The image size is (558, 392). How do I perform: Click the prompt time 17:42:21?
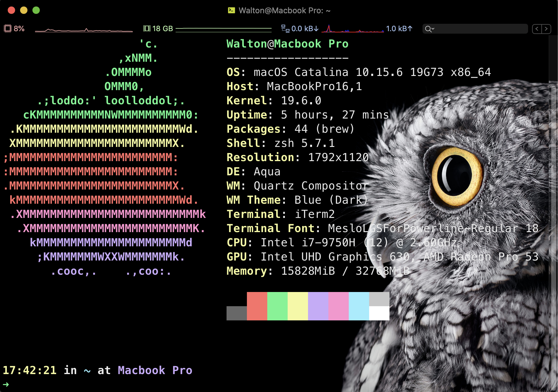pos(30,370)
